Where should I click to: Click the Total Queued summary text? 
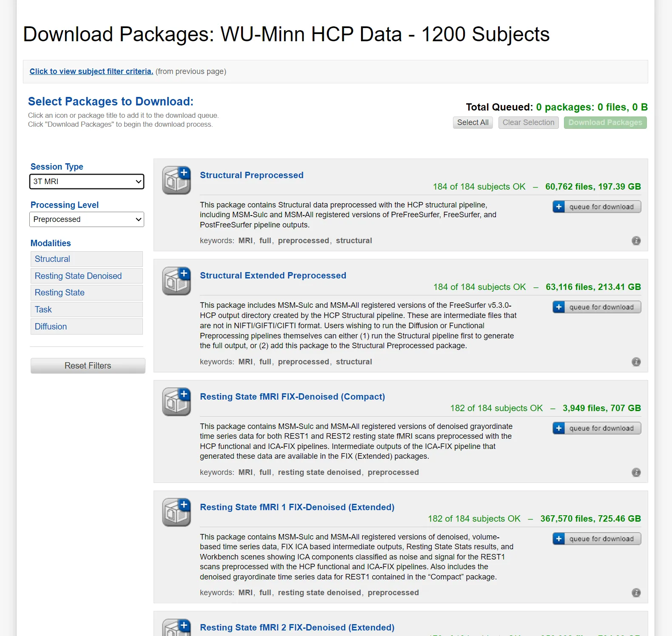[557, 107]
